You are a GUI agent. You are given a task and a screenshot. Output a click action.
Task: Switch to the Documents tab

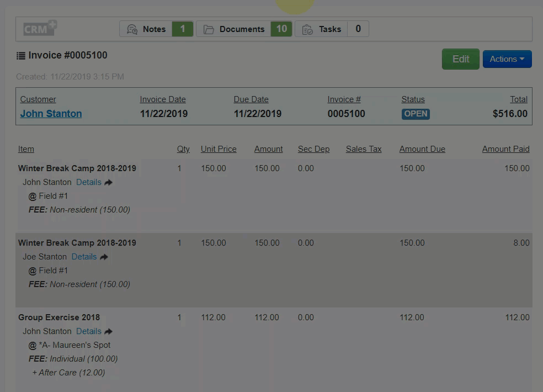(x=242, y=29)
